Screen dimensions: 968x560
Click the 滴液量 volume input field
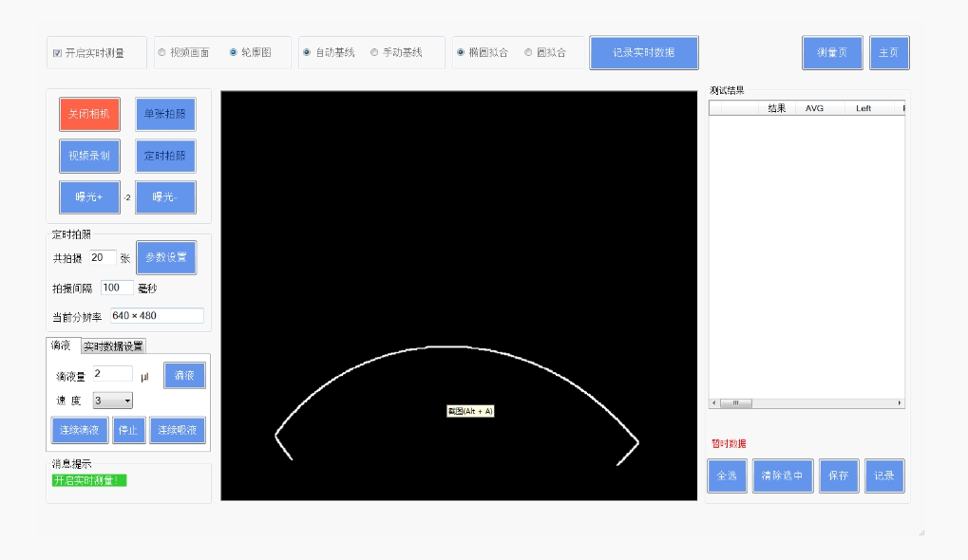[x=112, y=374]
